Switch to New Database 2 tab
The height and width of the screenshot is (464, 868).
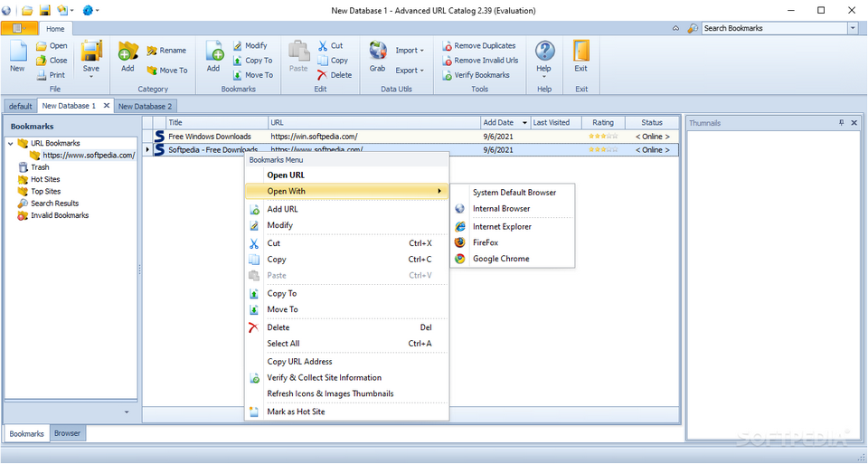point(146,107)
